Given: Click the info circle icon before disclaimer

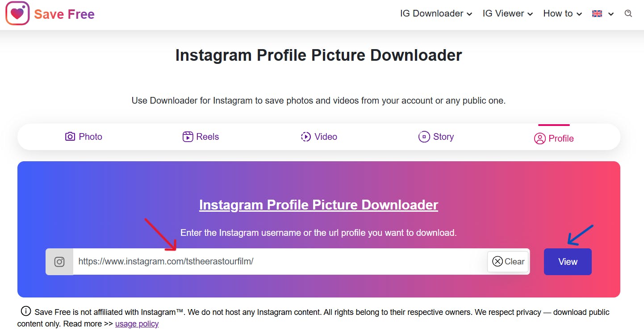Looking at the screenshot, I should [26, 311].
